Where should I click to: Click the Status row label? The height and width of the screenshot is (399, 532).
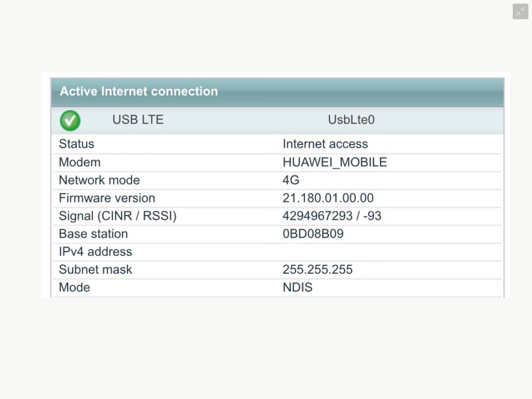click(x=76, y=144)
